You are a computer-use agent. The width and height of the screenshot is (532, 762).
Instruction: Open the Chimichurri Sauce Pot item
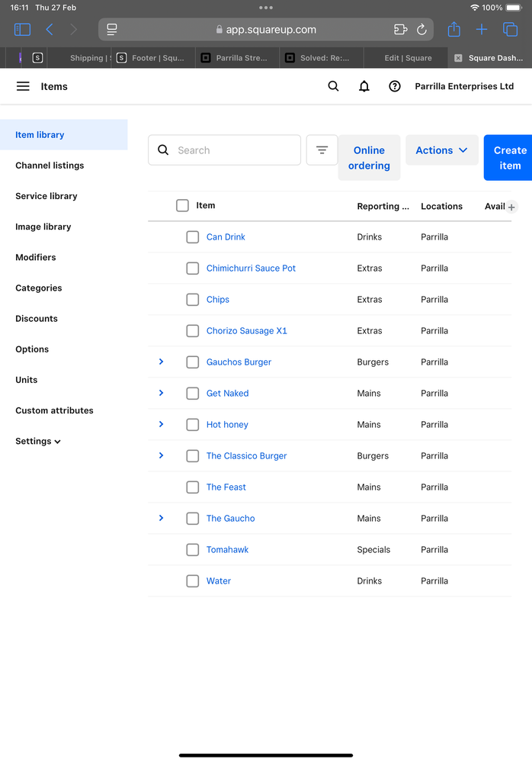coord(251,268)
